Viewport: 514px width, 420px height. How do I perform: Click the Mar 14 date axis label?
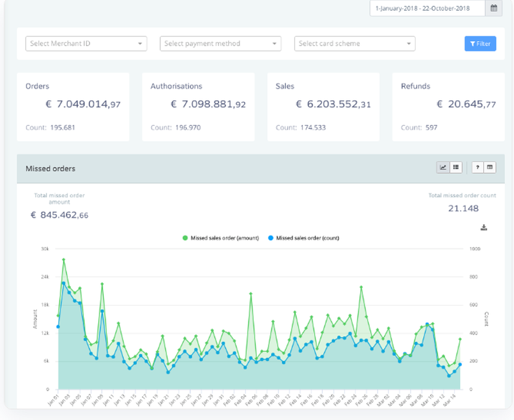coord(450,399)
